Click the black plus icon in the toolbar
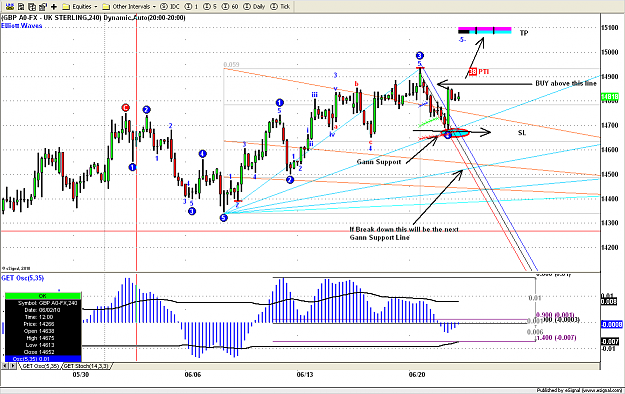This screenshot has height=394, width=625. 54,6
